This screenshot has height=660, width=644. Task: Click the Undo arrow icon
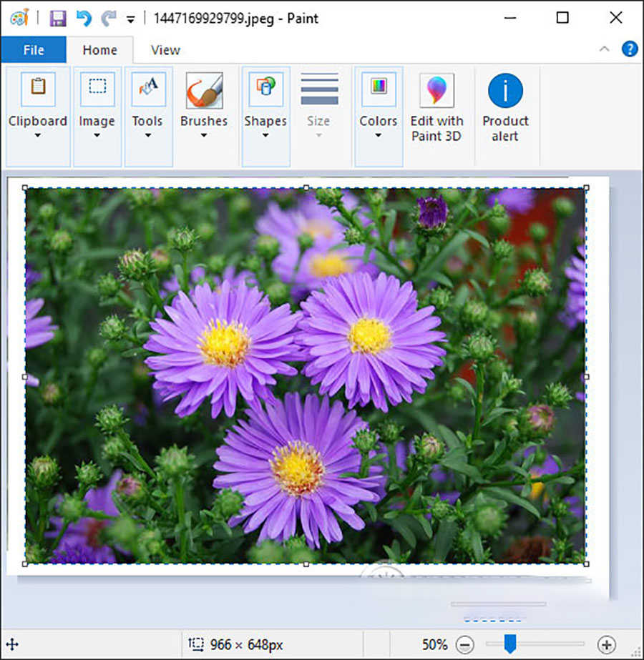(x=84, y=19)
